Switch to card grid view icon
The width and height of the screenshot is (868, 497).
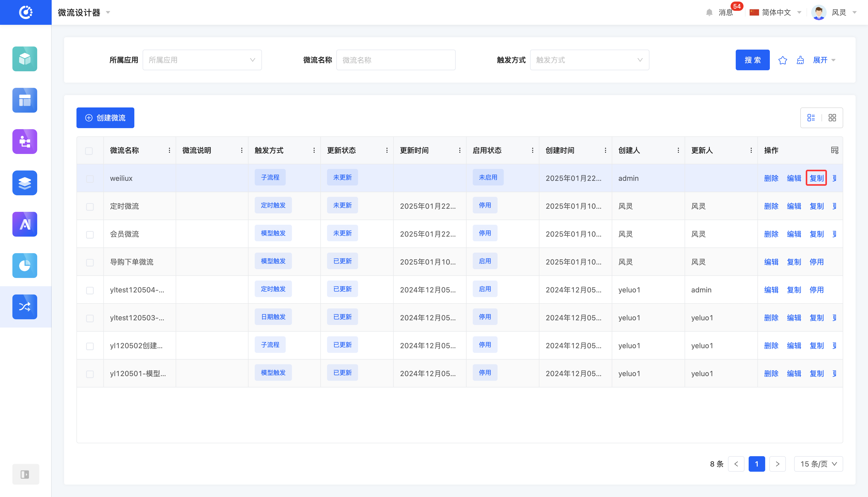(x=832, y=118)
